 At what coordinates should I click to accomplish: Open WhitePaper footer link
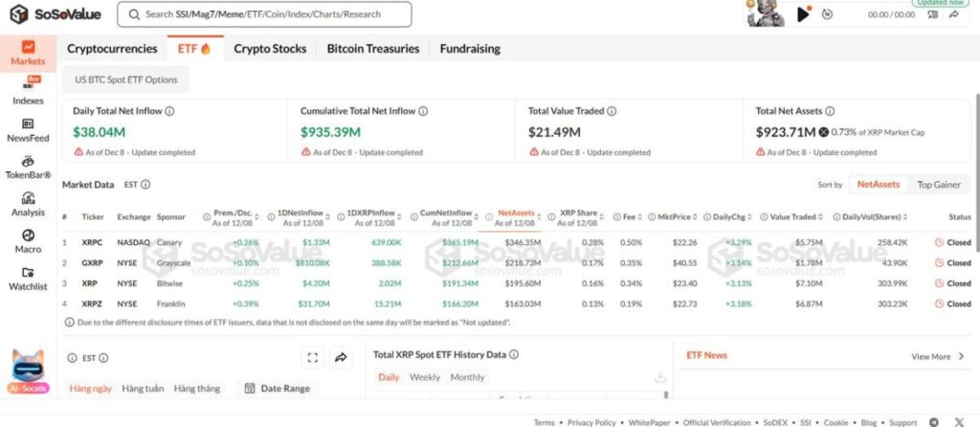tap(650, 422)
